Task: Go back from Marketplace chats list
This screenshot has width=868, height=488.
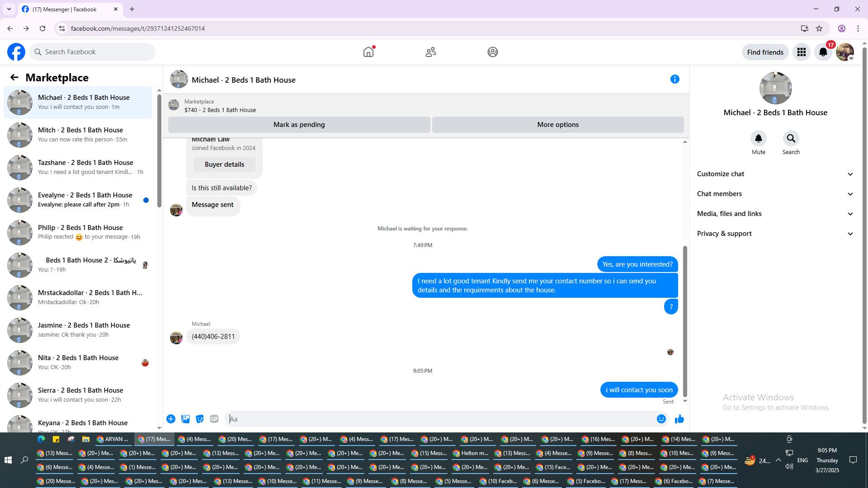Action: pyautogui.click(x=14, y=78)
